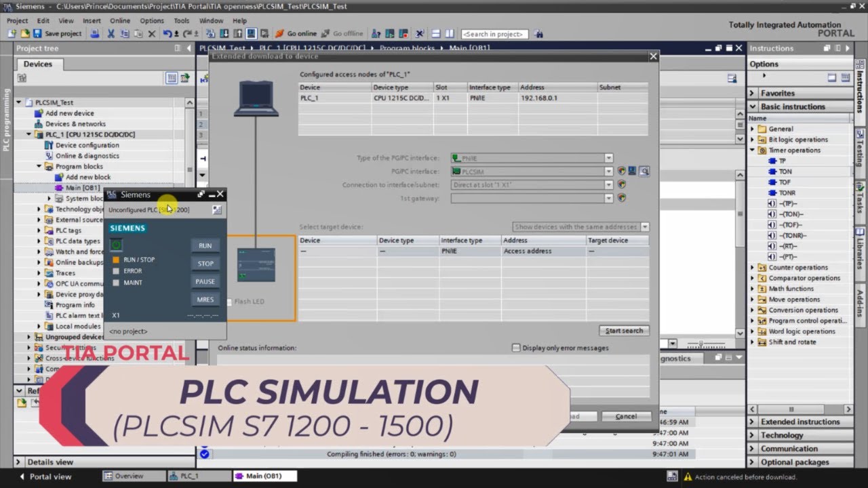The width and height of the screenshot is (868, 488).
Task: Open the Online menu
Action: click(x=119, y=20)
